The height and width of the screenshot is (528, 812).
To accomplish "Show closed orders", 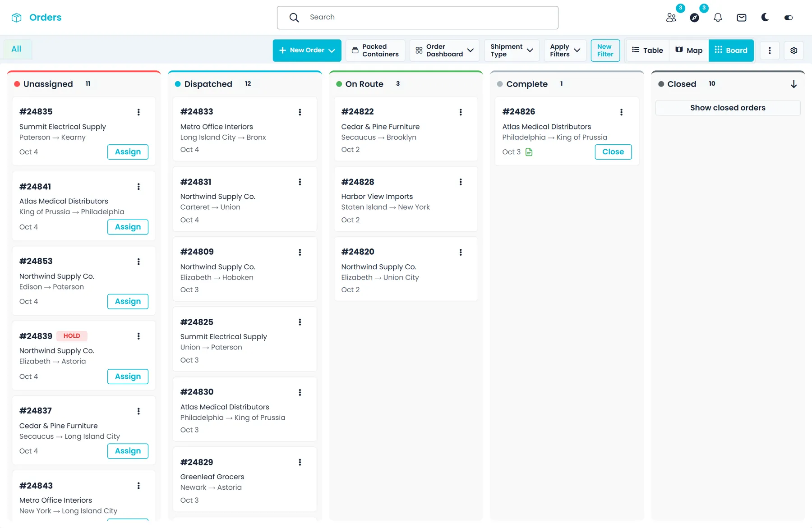I will click(x=728, y=108).
